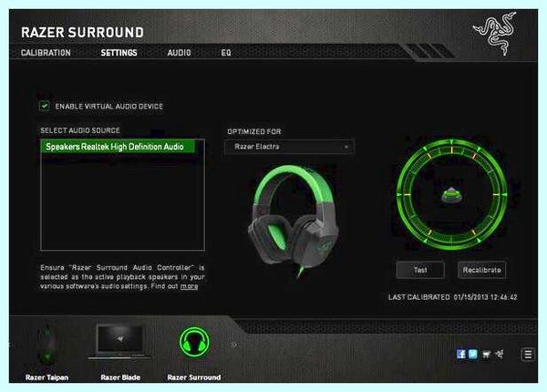Screen dimensions: 547x392
Task: Expand device list with double-chevron arrow
Action: (234, 345)
